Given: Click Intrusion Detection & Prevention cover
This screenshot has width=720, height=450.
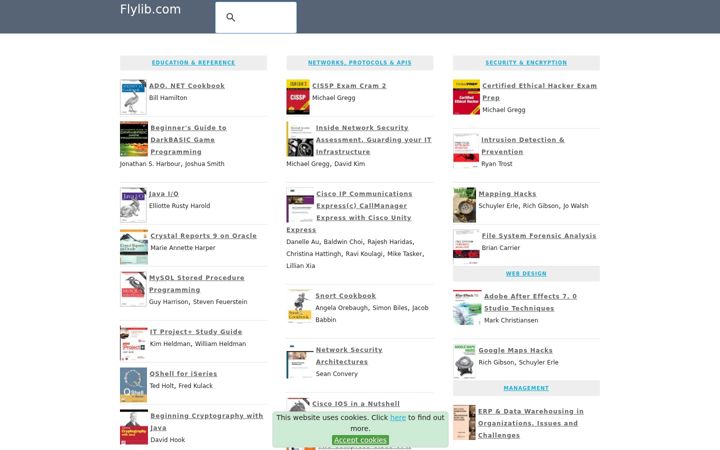Looking at the screenshot, I should [x=466, y=151].
